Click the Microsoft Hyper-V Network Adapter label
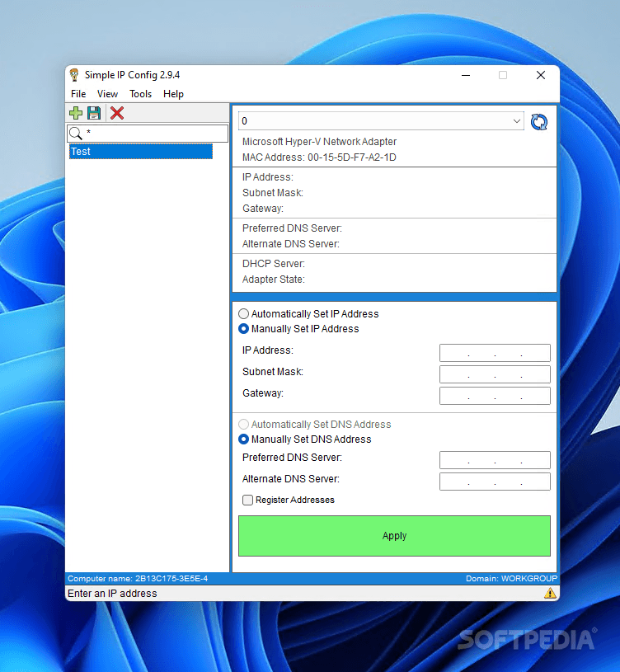The image size is (620, 672). coord(319,142)
